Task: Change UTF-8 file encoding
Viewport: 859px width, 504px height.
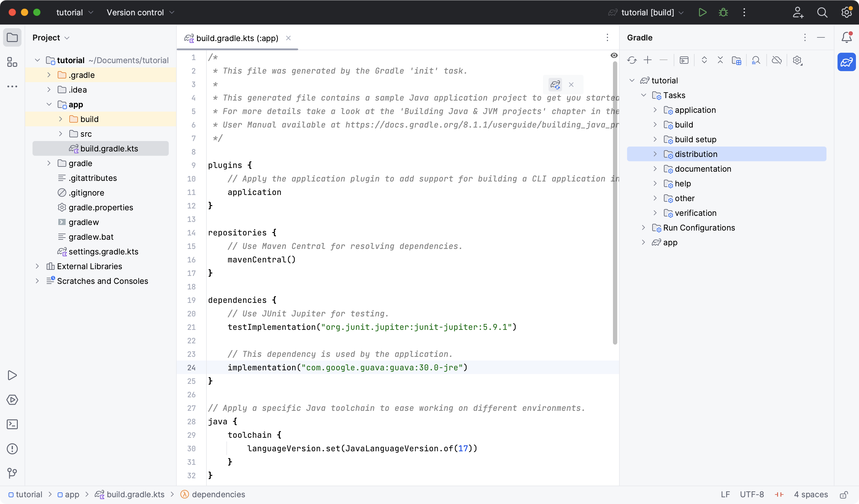Action: point(752,494)
